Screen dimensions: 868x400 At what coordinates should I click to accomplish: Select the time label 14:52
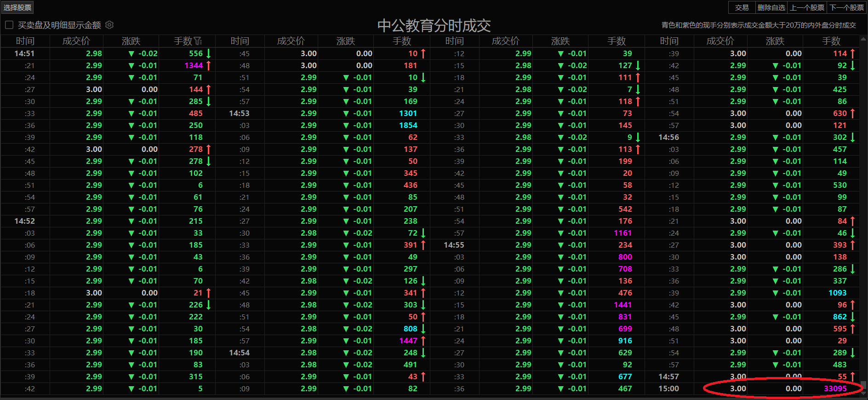(24, 221)
